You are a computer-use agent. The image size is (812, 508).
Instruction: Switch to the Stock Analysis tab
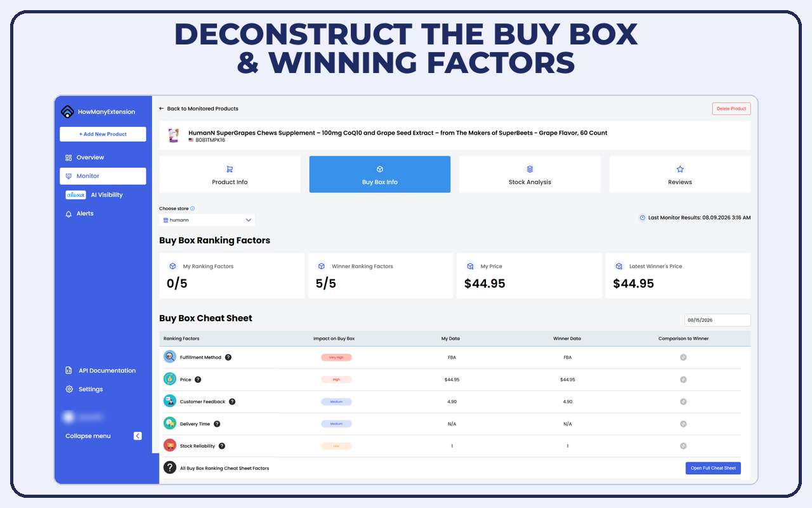(530, 175)
